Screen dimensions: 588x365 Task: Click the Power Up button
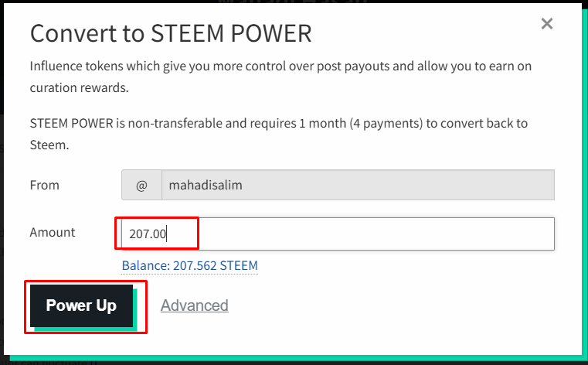(81, 305)
